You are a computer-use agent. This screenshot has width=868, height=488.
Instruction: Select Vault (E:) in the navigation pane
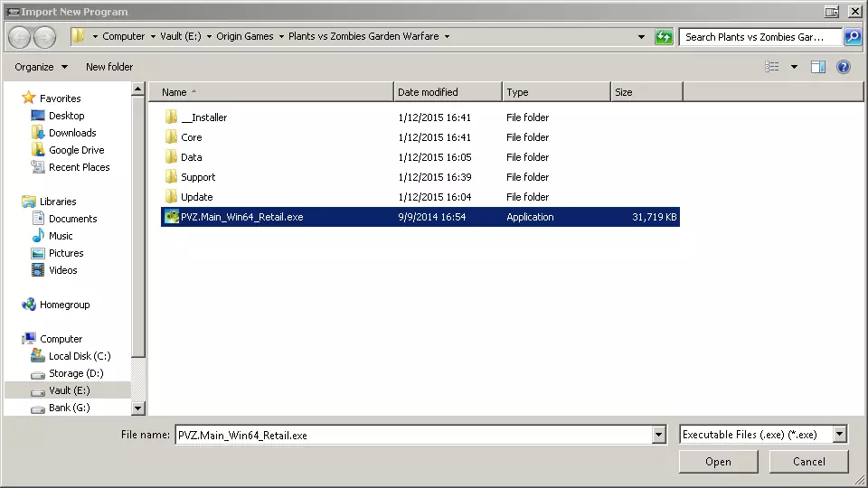(x=68, y=390)
